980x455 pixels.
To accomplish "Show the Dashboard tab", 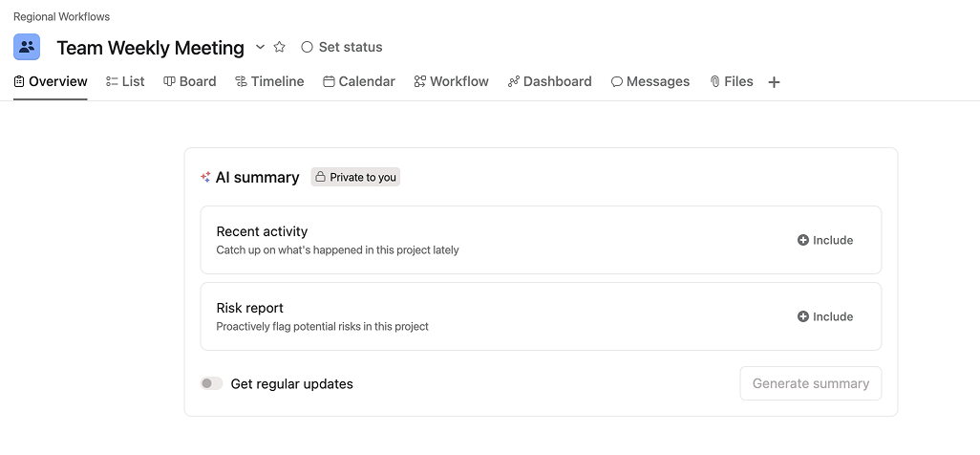I will pos(550,81).
